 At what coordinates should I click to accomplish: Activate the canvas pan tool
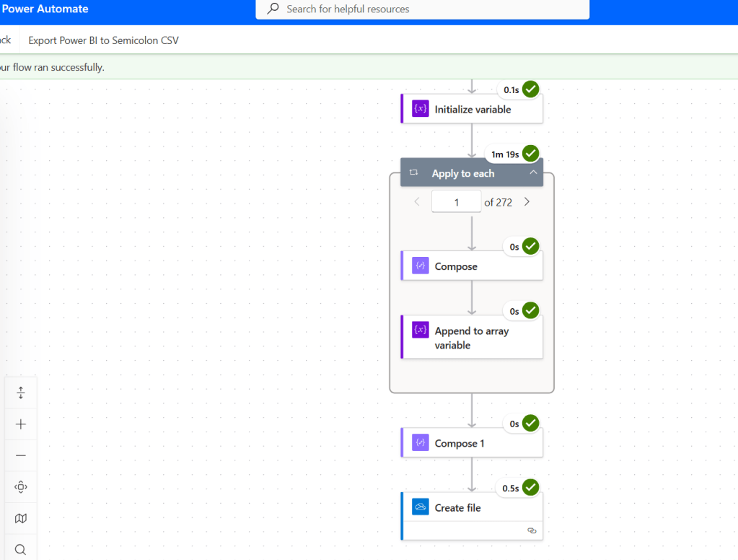pyautogui.click(x=19, y=486)
